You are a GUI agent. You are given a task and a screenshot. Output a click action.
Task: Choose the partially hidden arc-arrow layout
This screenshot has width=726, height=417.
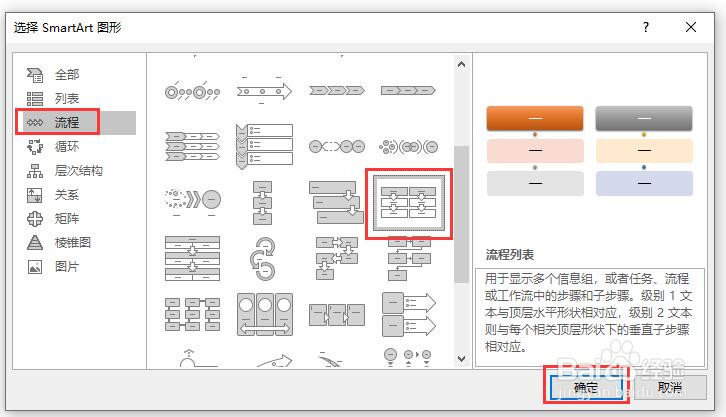tap(275, 361)
